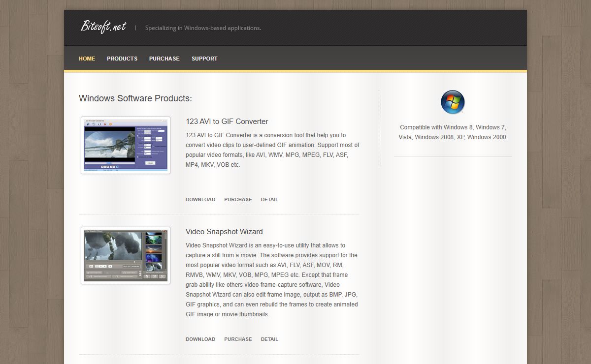
Task: Purchase Video Snapshot Wizard
Action: point(238,339)
